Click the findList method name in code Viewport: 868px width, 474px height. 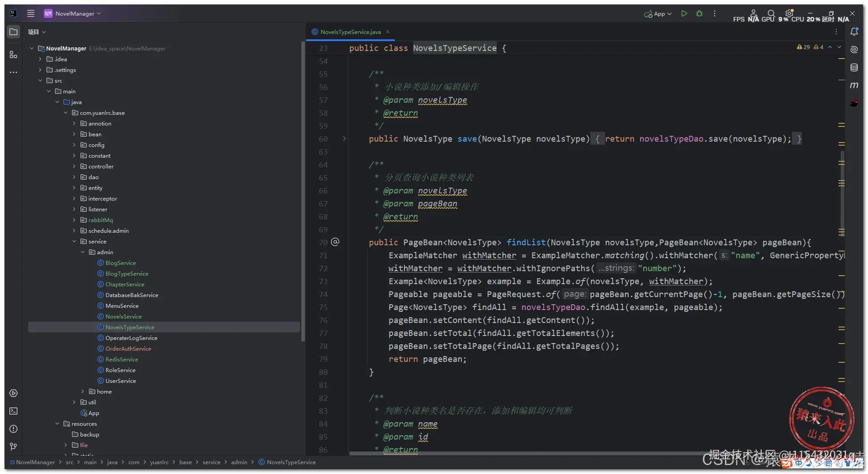[526, 243]
